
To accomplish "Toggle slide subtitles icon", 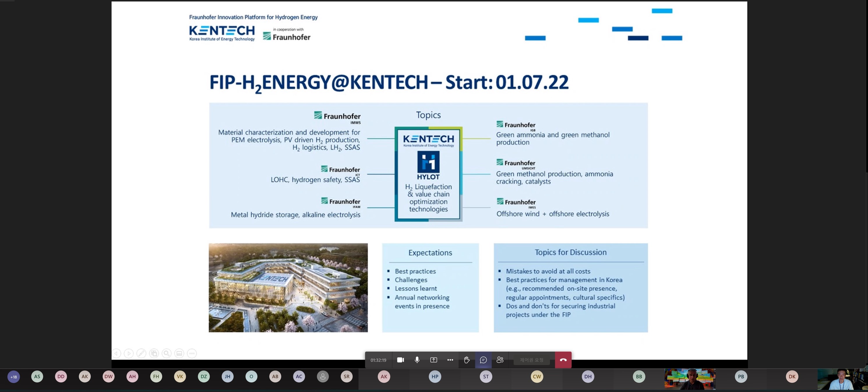I will [179, 354].
